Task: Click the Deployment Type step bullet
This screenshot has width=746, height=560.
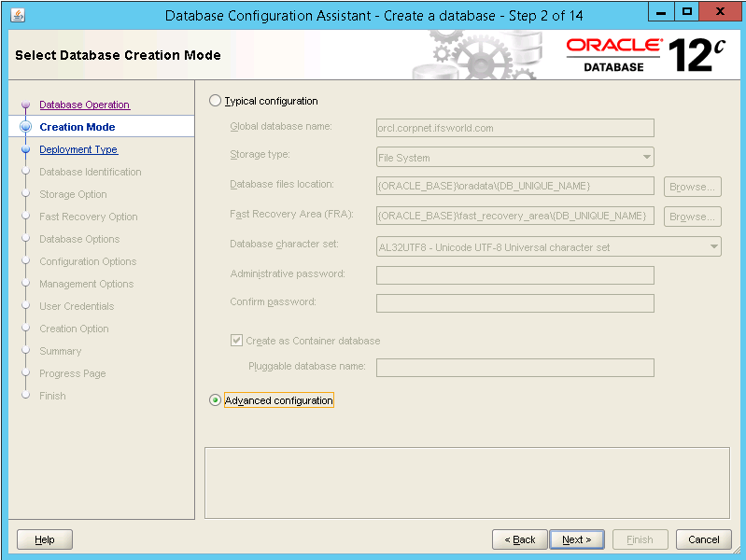Action: click(25, 149)
